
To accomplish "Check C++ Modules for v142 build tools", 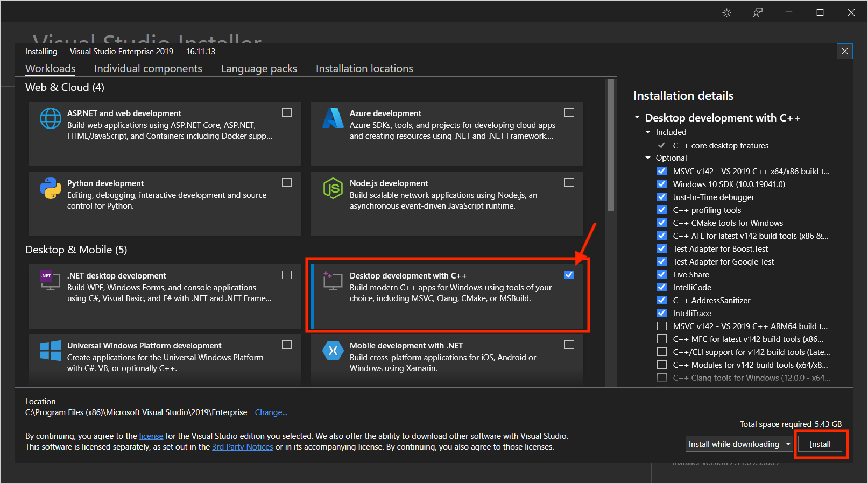I will click(662, 365).
